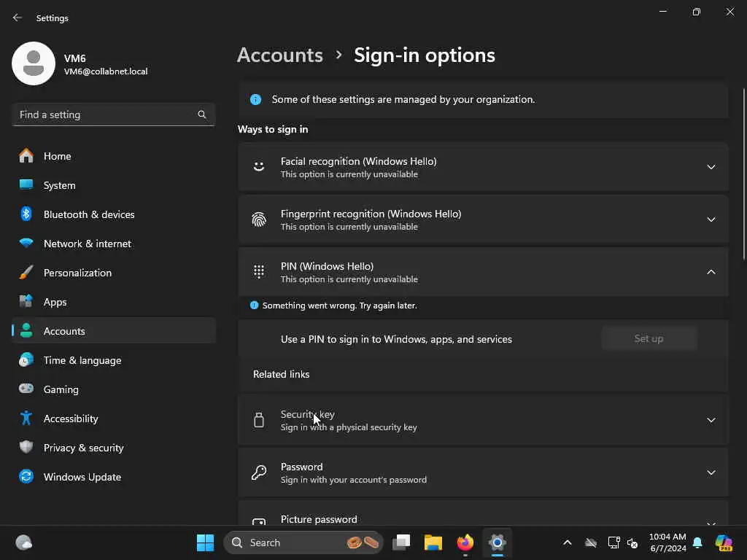Click the Personalization paintbrush icon
Image resolution: width=747 pixels, height=560 pixels.
tap(26, 273)
